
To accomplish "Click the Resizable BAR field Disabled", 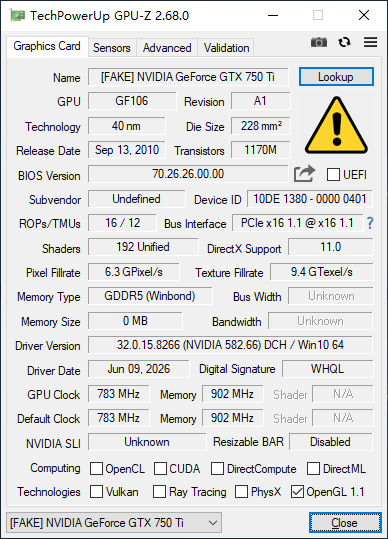I will click(331, 442).
